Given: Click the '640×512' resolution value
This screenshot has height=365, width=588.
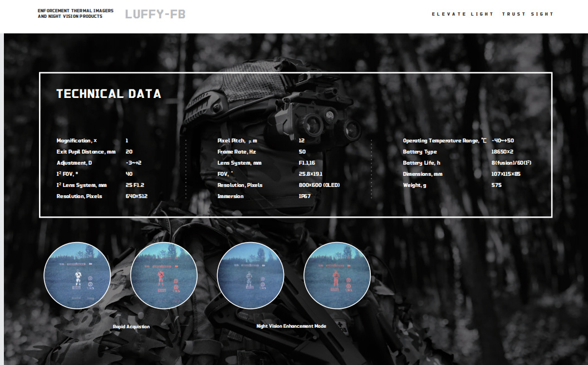Looking at the screenshot, I should pos(136,196).
